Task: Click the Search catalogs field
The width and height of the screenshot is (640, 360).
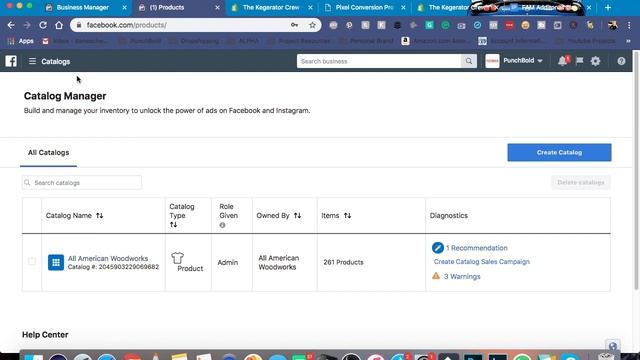Action: [82, 182]
